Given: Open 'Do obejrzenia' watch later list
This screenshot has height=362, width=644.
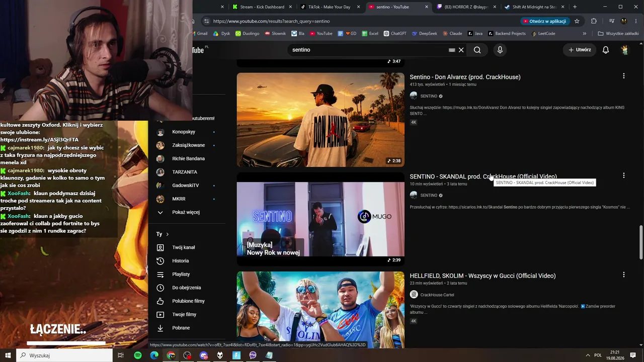Looking at the screenshot, I should click(179, 288).
